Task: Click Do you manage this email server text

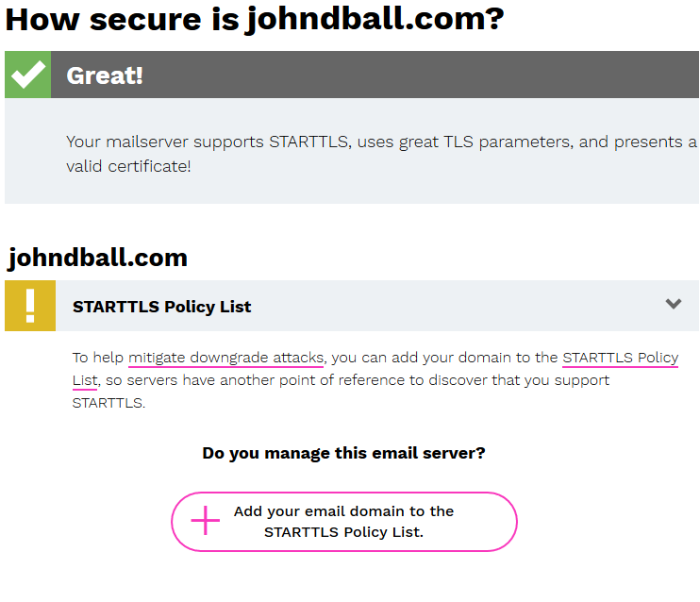Action: (x=343, y=453)
